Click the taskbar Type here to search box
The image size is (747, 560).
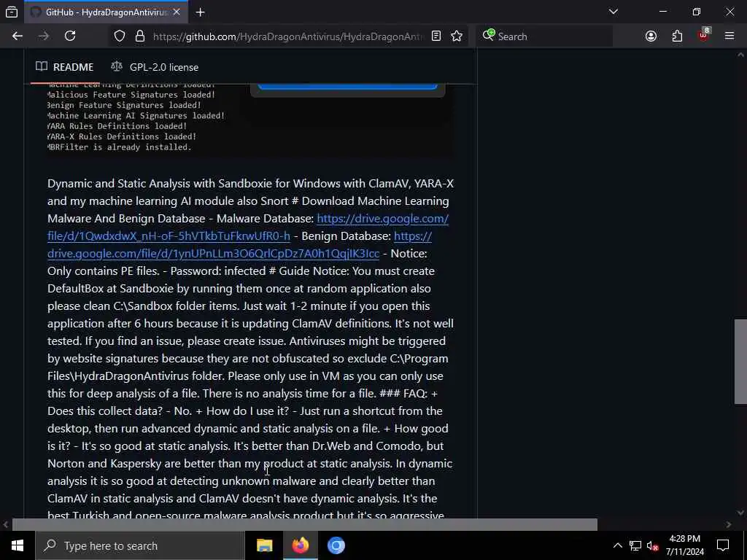[140, 545]
